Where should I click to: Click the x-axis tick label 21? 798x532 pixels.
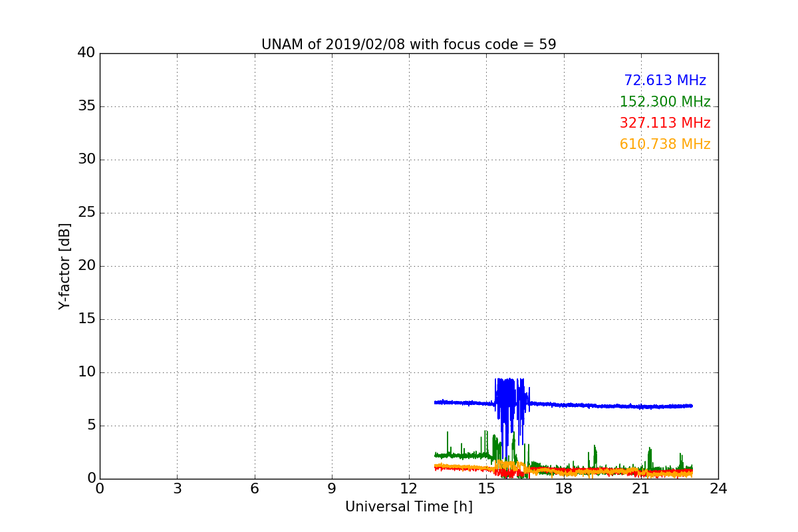(641, 489)
